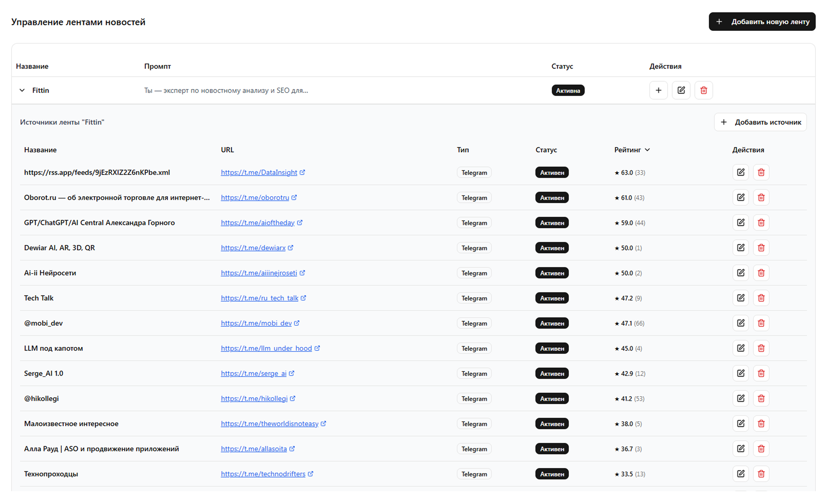Open the t.me/theworldisnoteasy link

(269, 424)
